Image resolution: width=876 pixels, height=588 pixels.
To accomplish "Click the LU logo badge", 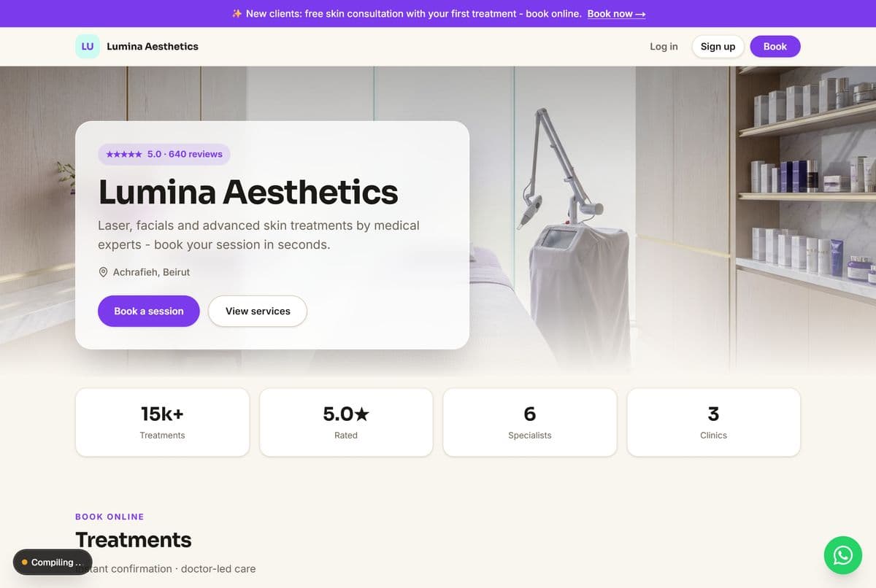I will (88, 46).
